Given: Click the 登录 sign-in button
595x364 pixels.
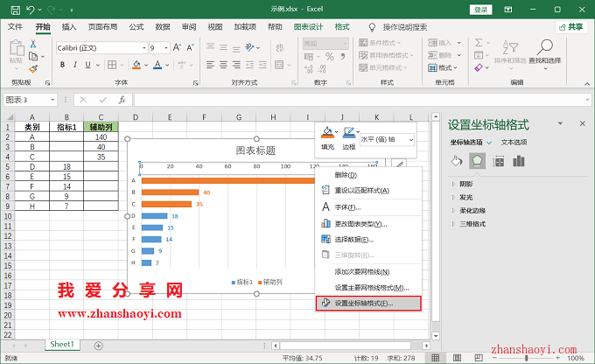Looking at the screenshot, I should (480, 10).
